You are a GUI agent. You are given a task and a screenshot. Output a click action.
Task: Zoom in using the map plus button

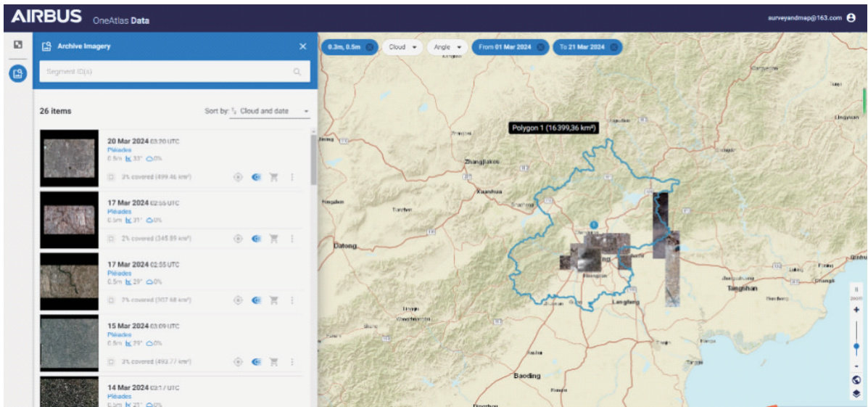point(856,309)
